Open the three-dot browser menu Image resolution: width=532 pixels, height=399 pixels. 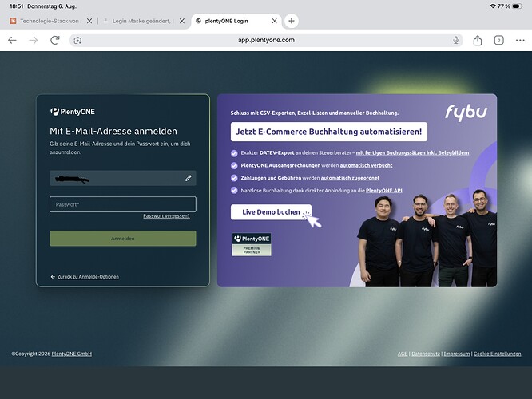(x=520, y=41)
